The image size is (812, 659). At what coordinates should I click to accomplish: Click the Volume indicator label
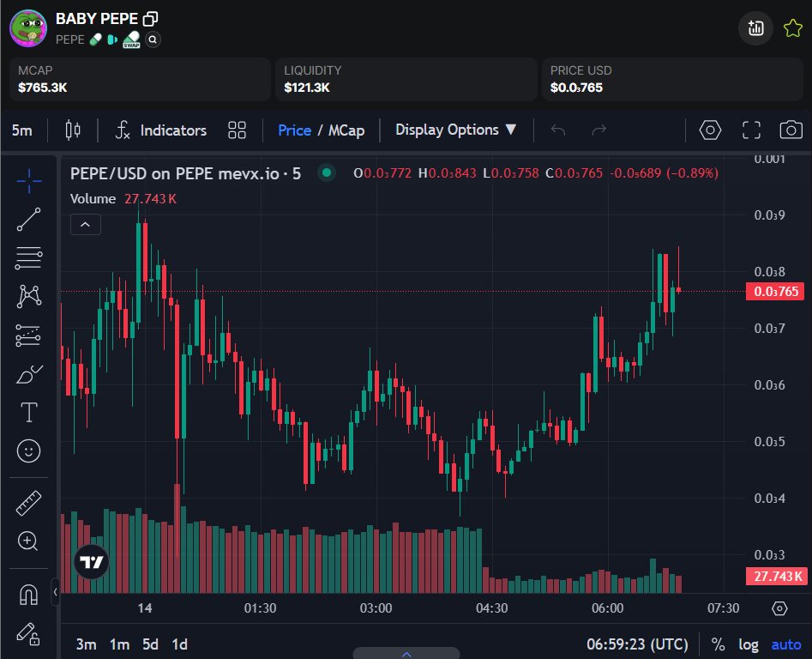(93, 199)
